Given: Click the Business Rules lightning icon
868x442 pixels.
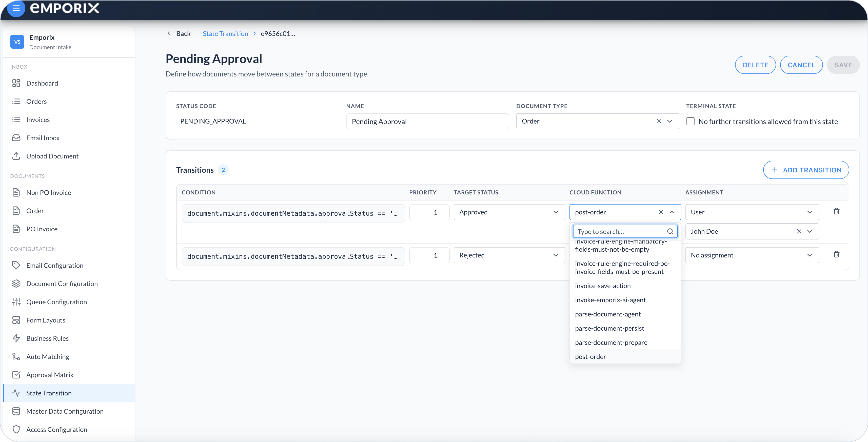Looking at the screenshot, I should point(16,338).
